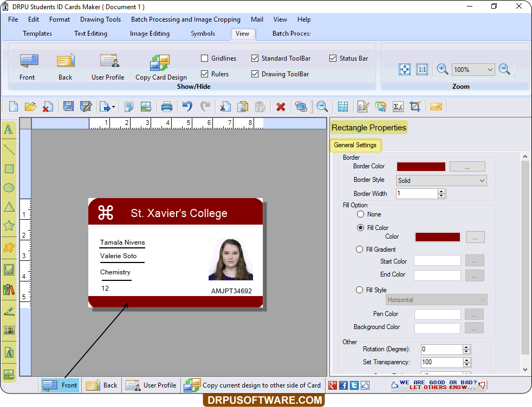Image resolution: width=532 pixels, height=407 pixels.
Task: Click the 1:1 actual size icon
Action: click(422, 69)
